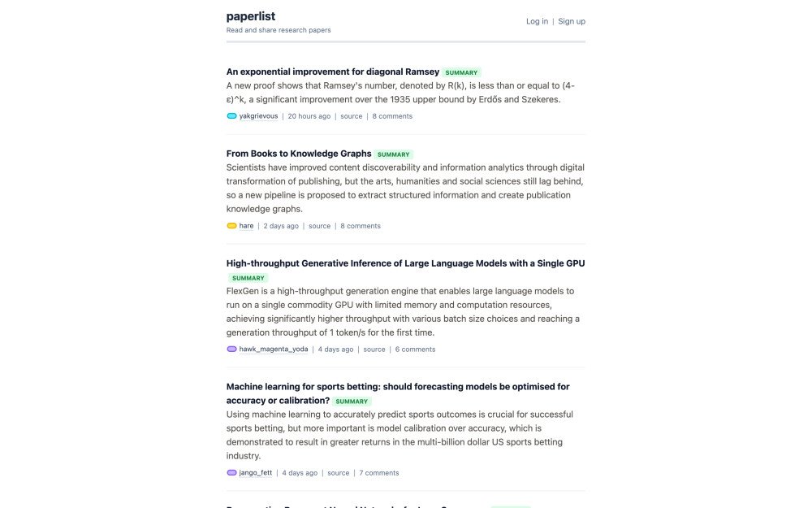Click Sign up
The image size is (812, 508).
click(x=569, y=21)
